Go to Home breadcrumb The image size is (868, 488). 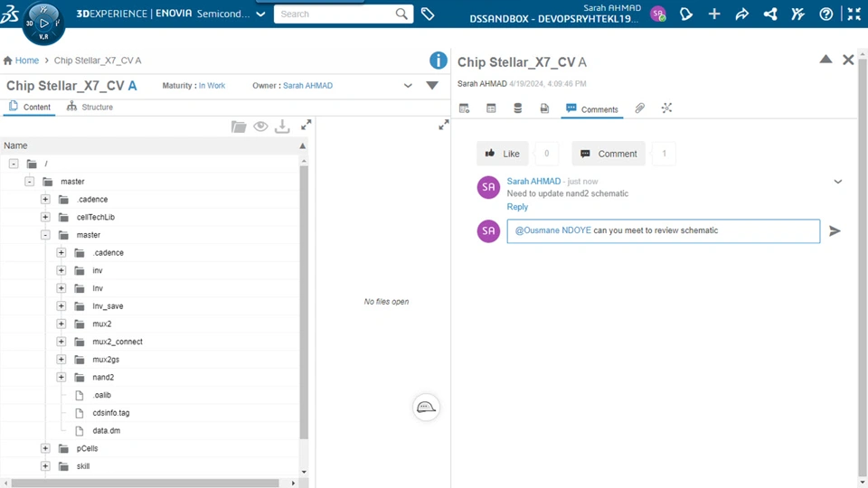click(x=26, y=61)
